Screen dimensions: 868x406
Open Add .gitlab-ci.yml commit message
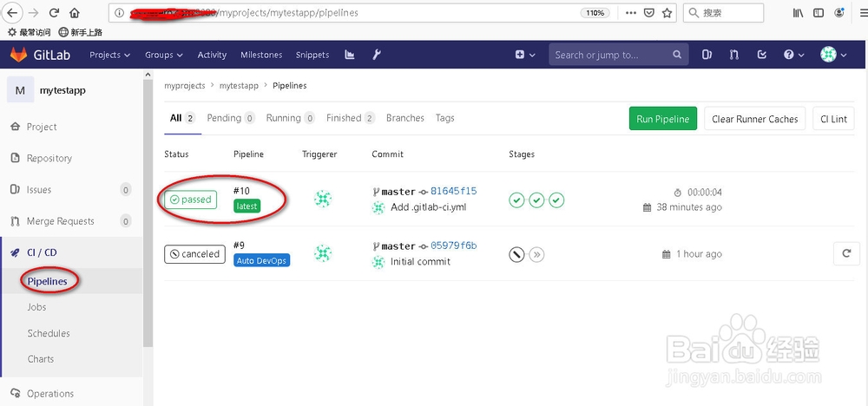(x=429, y=207)
